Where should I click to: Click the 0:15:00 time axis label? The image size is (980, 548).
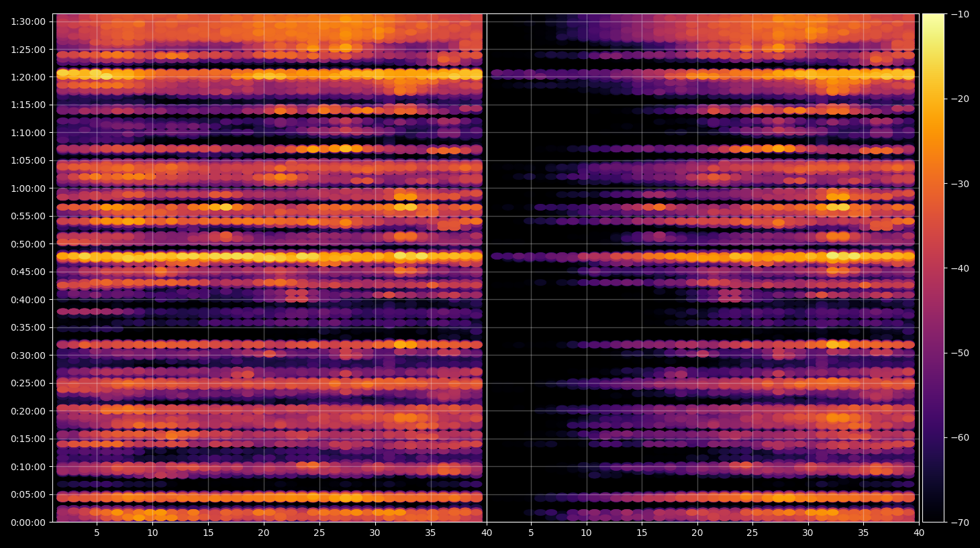(28, 439)
